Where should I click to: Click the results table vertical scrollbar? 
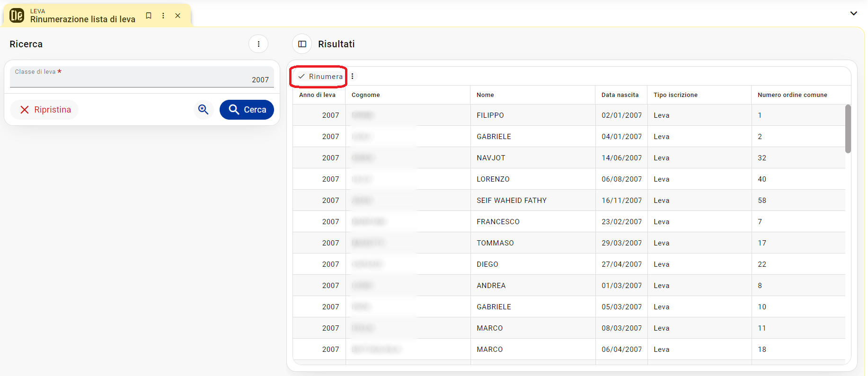pyautogui.click(x=848, y=129)
